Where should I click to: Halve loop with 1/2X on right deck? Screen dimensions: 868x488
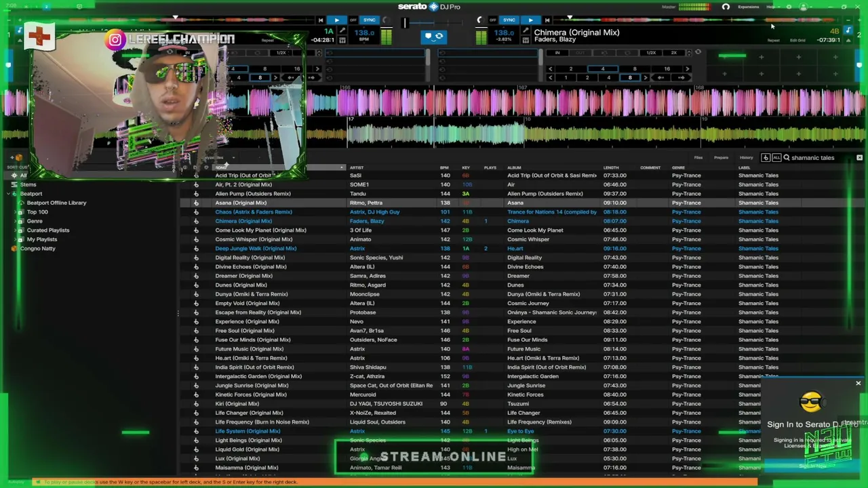[651, 53]
